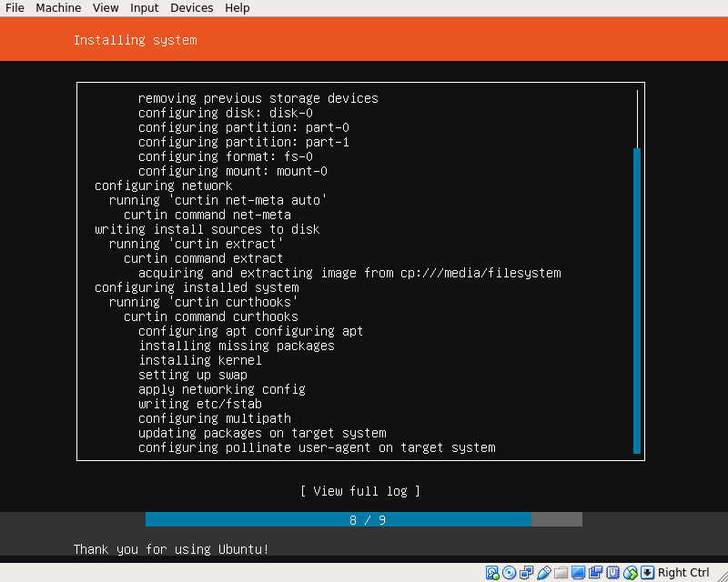Screen dimensions: 728x582
Task: Click the Right Ctrl host key label
Action: [682, 573]
